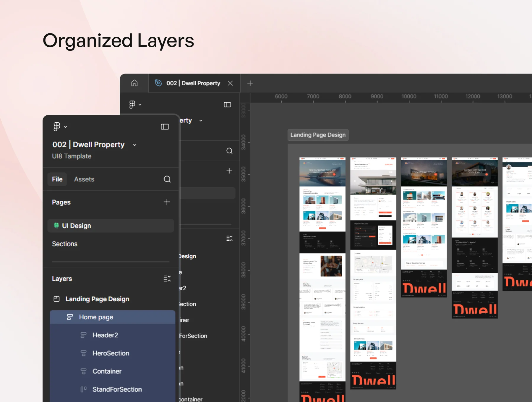The image size is (532, 402).
Task: Select the 'Houses for sale' listings frame on canvas
Action: [x=424, y=227]
